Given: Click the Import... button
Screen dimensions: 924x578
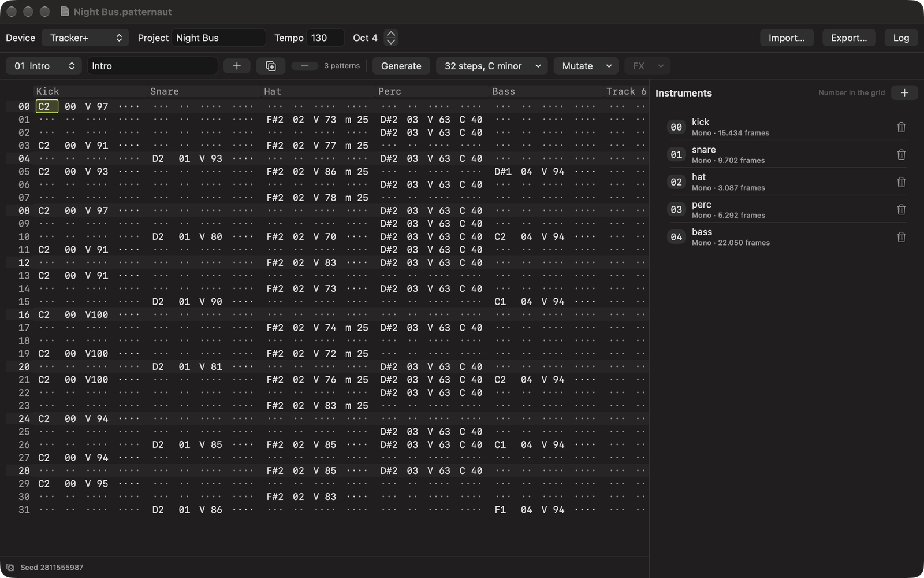Looking at the screenshot, I should (x=787, y=38).
